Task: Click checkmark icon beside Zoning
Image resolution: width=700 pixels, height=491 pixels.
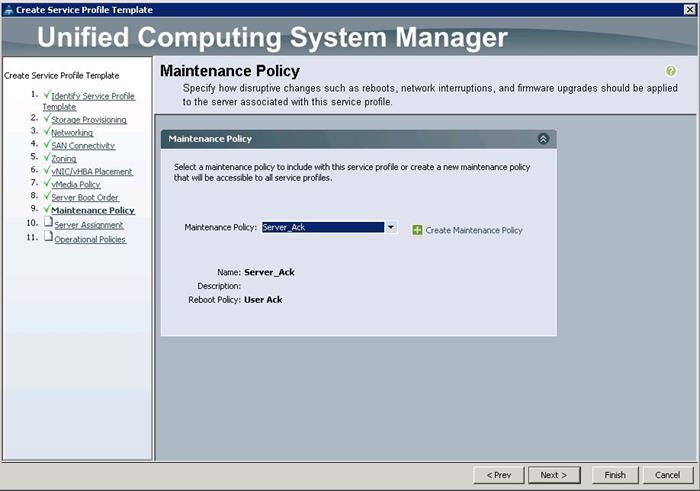Action: [47, 157]
